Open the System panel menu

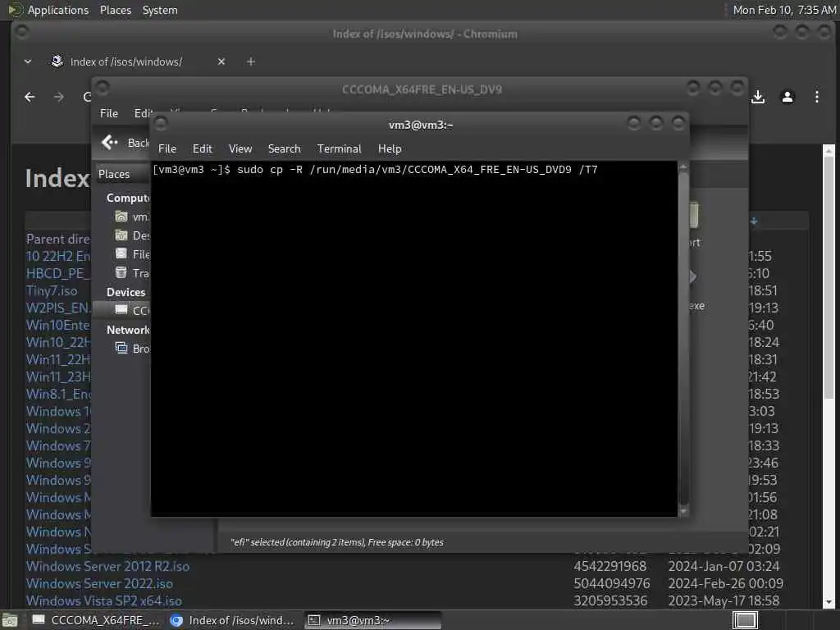click(x=160, y=10)
